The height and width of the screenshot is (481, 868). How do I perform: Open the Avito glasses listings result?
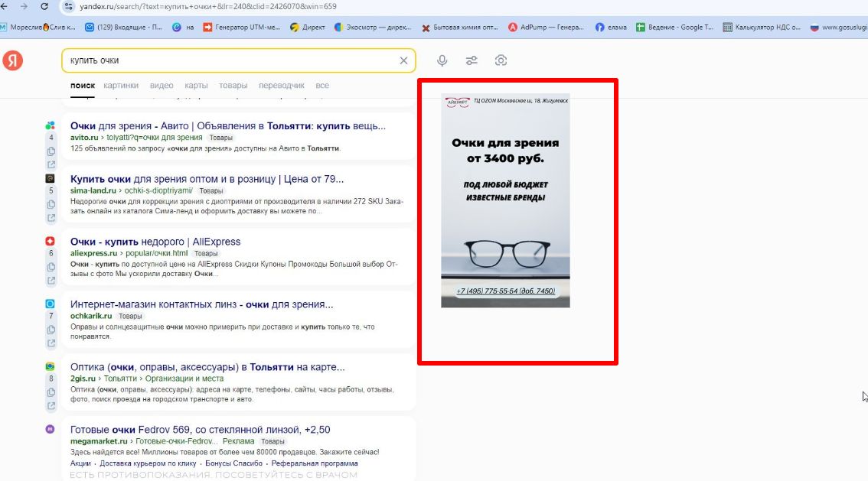[x=227, y=126]
